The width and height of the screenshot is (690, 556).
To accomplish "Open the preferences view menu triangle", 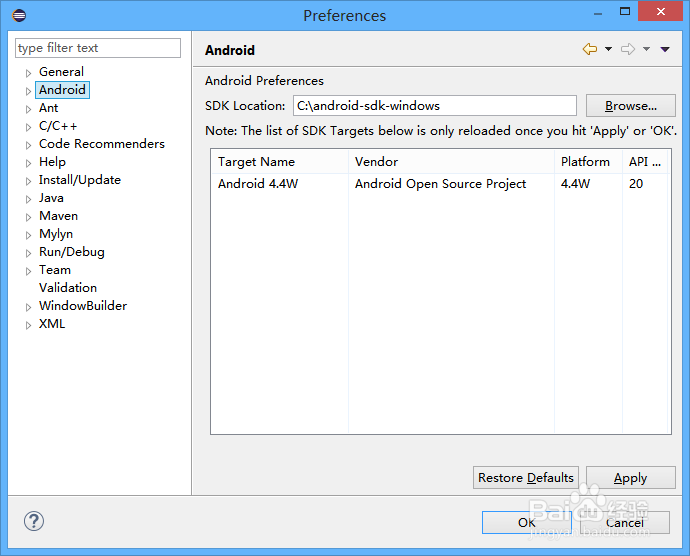I will coord(665,50).
